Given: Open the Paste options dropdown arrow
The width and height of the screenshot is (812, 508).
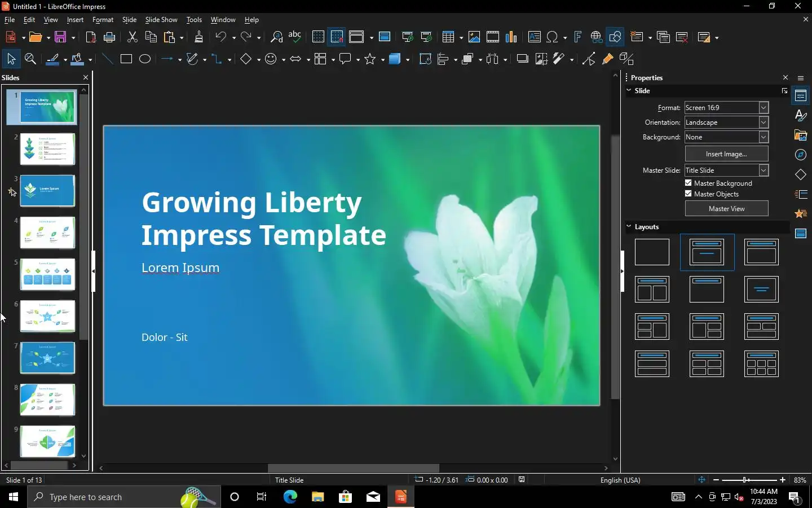Looking at the screenshot, I should pyautogui.click(x=182, y=38).
